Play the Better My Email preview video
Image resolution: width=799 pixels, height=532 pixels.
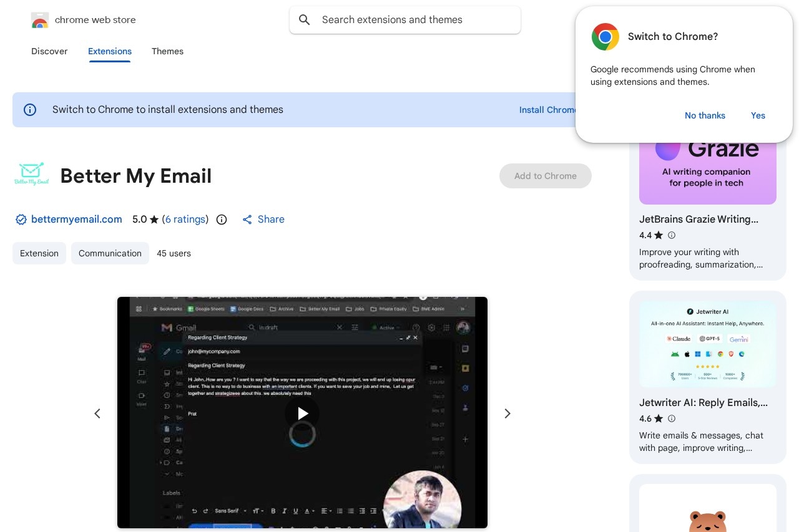pyautogui.click(x=302, y=414)
